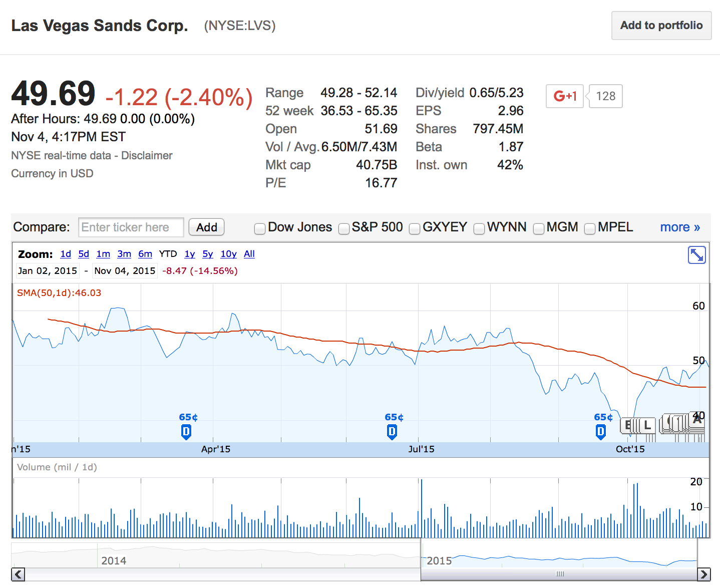Tick the GXYEY comparison checkbox

coord(415,229)
